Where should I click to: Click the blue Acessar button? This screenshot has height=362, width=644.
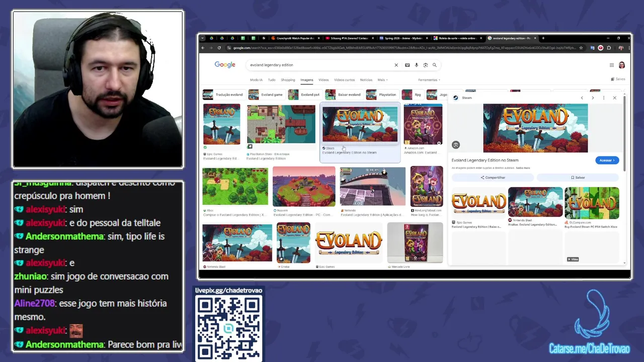click(x=607, y=160)
